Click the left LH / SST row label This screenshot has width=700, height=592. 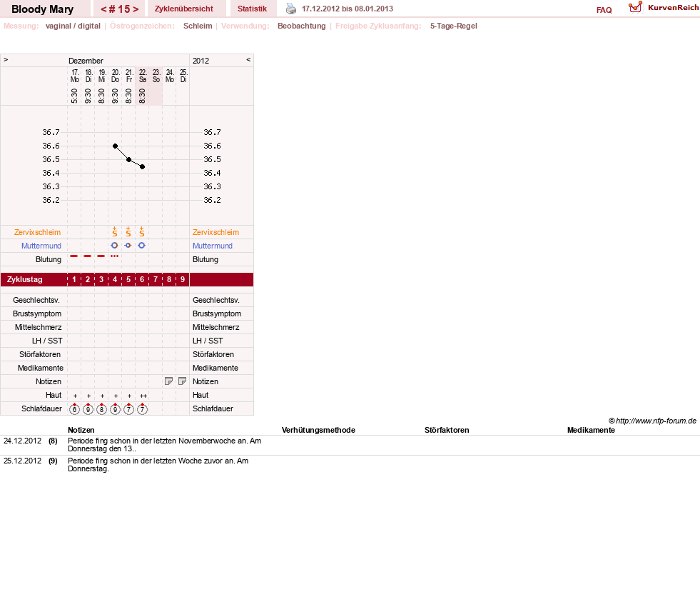(x=47, y=341)
